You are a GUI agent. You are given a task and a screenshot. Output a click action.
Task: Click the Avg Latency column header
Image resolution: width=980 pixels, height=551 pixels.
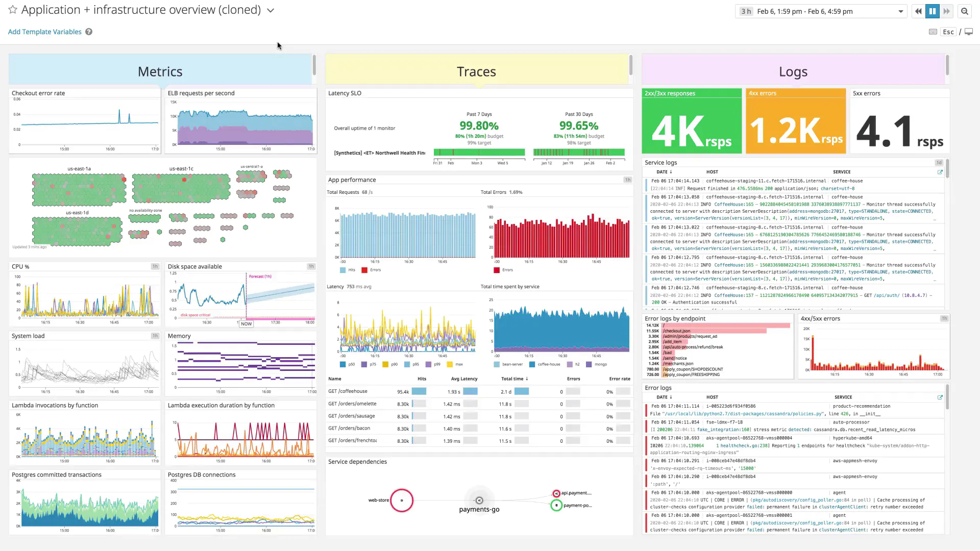tap(464, 379)
